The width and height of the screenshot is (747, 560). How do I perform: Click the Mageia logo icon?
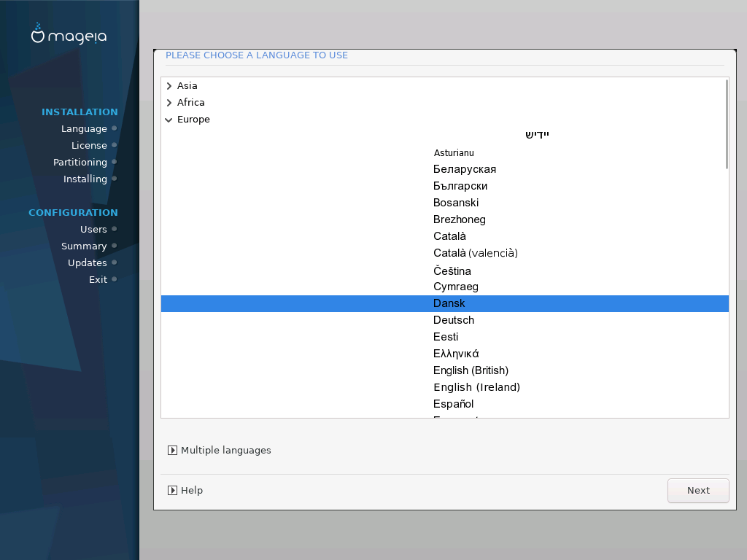[x=38, y=34]
